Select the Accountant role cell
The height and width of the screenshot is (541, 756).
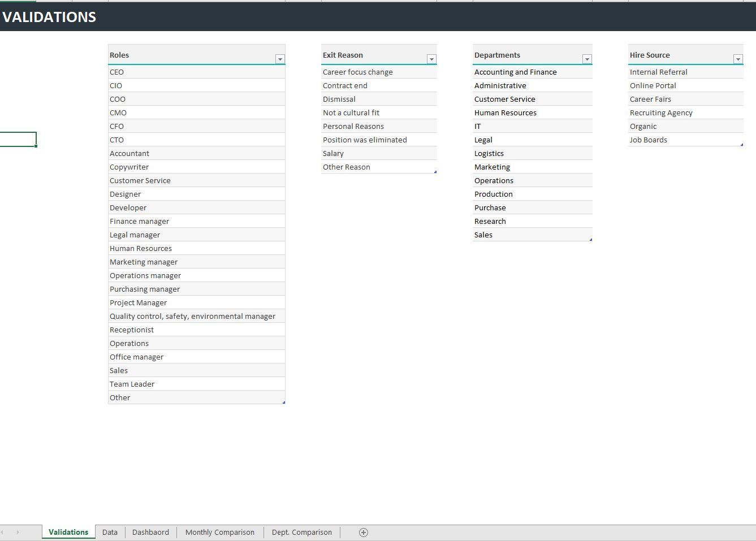click(x=197, y=153)
